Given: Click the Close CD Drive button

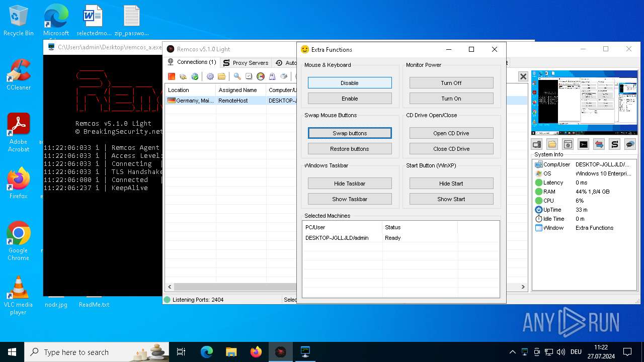Looking at the screenshot, I should pyautogui.click(x=451, y=149).
